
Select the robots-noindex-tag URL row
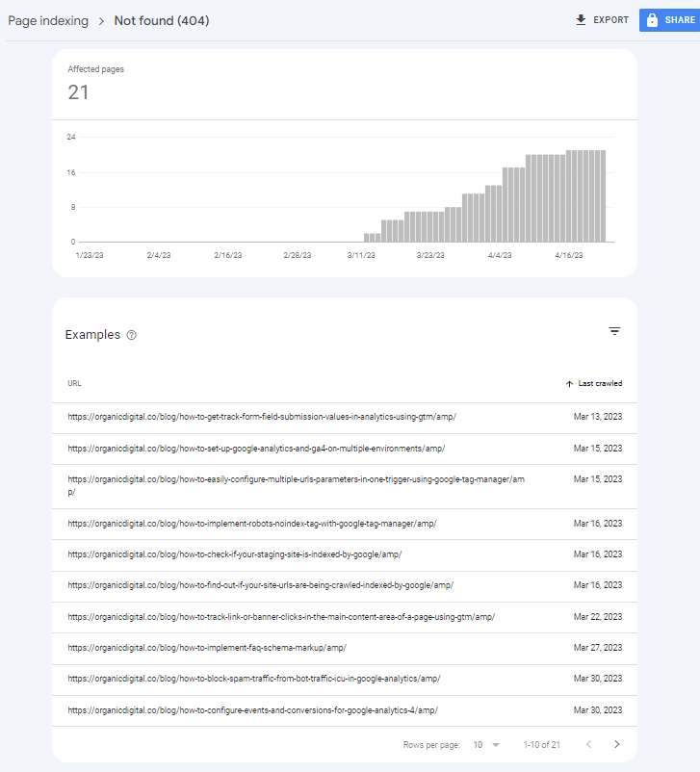252,524
